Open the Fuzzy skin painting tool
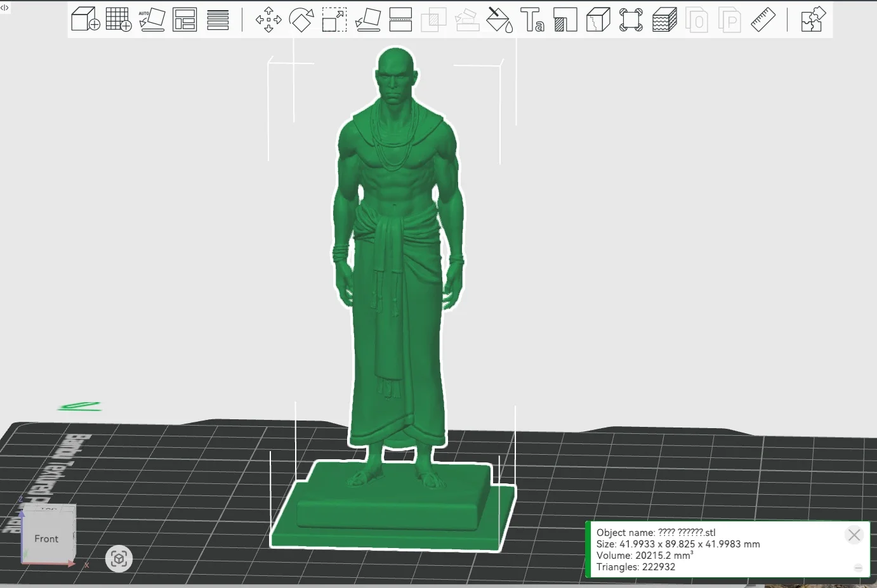 pyautogui.click(x=664, y=20)
